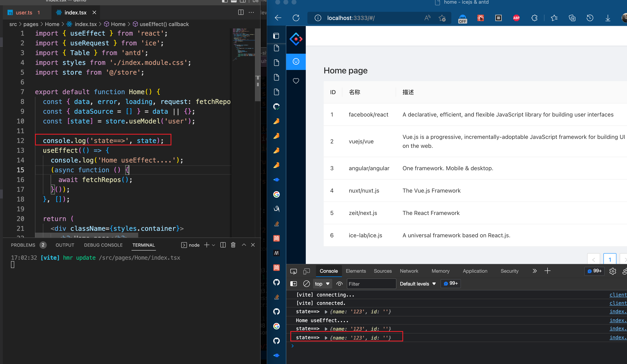Click the browser refresh icon
627x364 pixels.
tap(296, 18)
